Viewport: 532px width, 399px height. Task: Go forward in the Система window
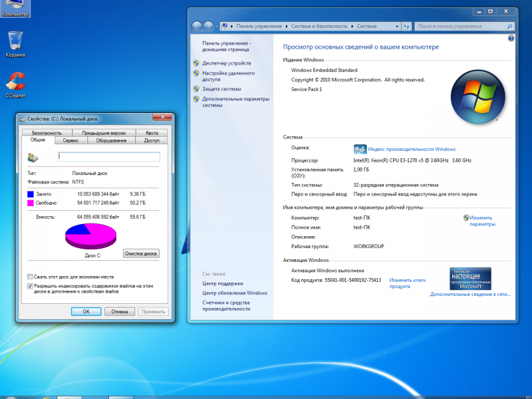pos(208,26)
